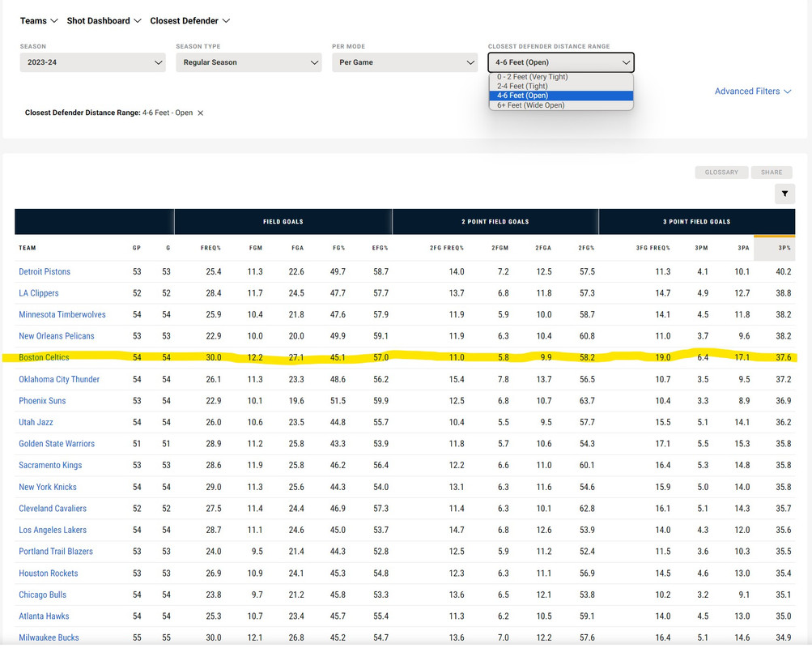Sort by 3PA column header

(744, 248)
